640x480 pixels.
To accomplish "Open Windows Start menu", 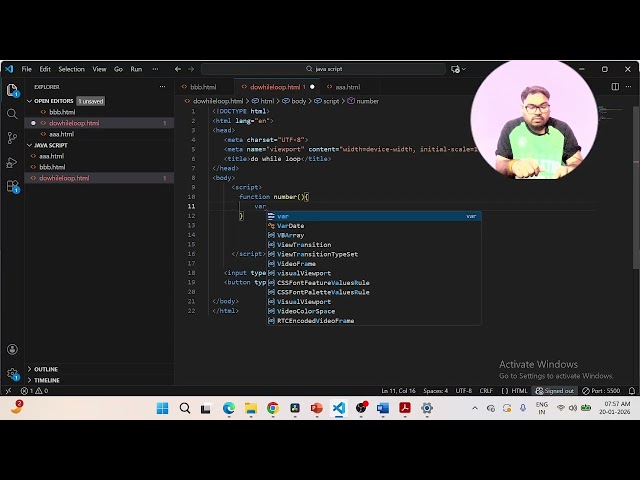I will pyautogui.click(x=162, y=408).
